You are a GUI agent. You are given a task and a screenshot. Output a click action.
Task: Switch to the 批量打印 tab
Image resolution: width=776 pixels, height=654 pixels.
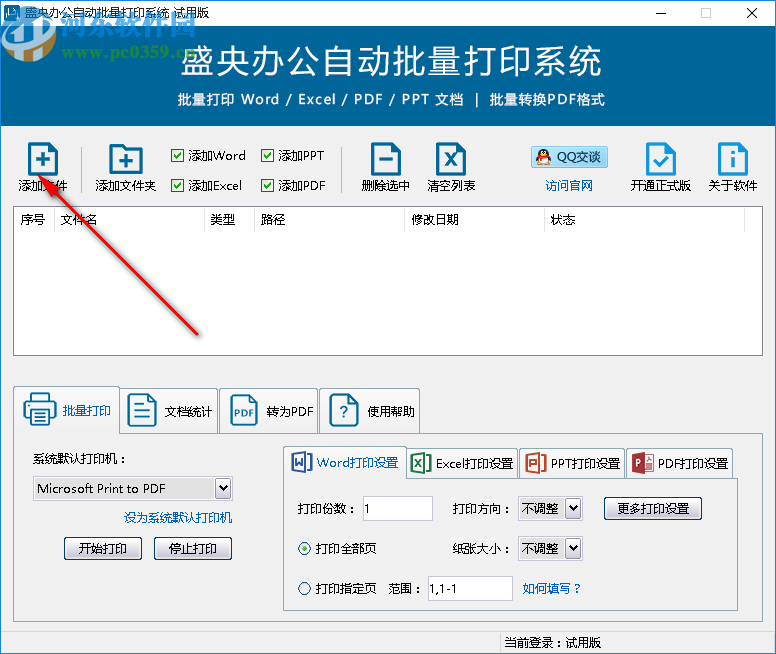[67, 410]
